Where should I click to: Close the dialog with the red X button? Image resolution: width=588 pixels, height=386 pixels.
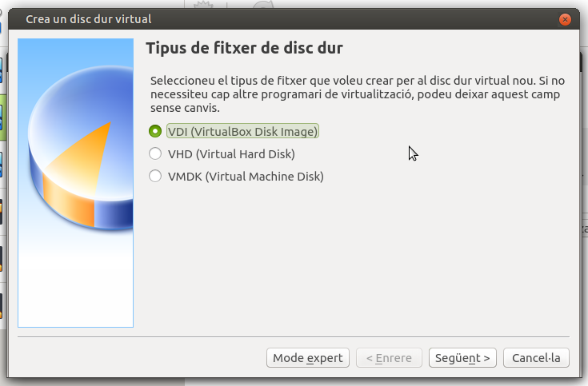[566, 18]
